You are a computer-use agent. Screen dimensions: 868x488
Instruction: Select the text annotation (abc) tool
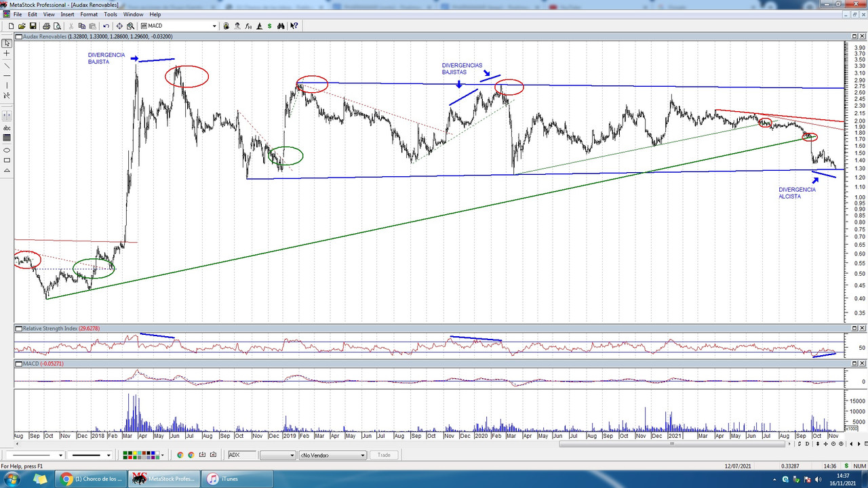(x=6, y=127)
